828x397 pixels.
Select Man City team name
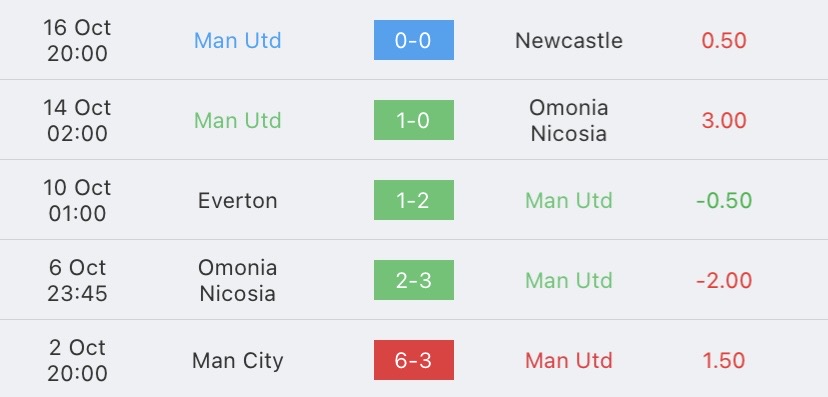coord(238,361)
